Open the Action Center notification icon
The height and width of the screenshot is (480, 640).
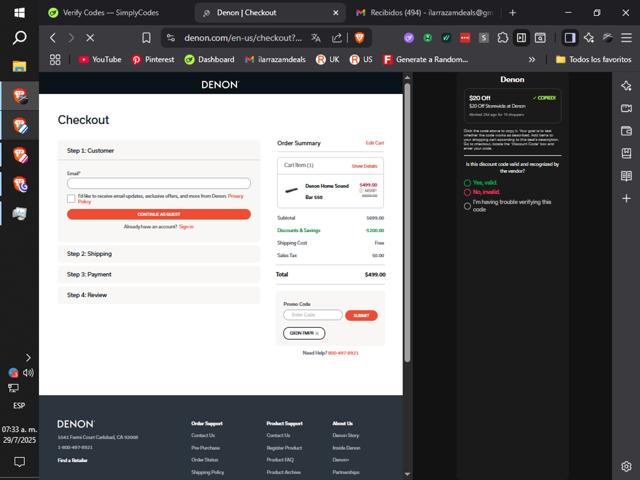point(19,462)
